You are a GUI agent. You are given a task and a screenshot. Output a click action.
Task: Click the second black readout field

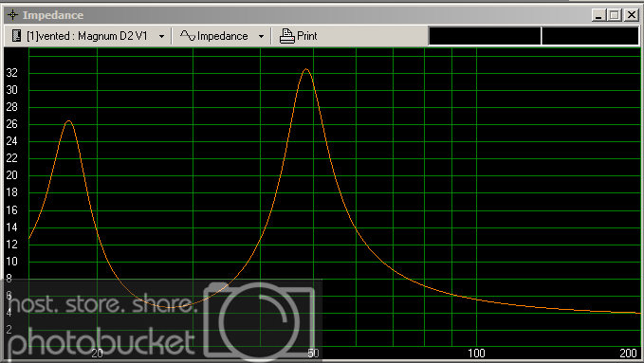coord(590,36)
